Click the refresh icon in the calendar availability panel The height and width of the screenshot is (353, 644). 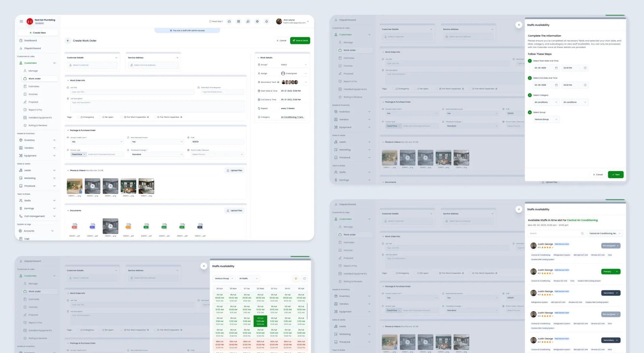click(305, 279)
